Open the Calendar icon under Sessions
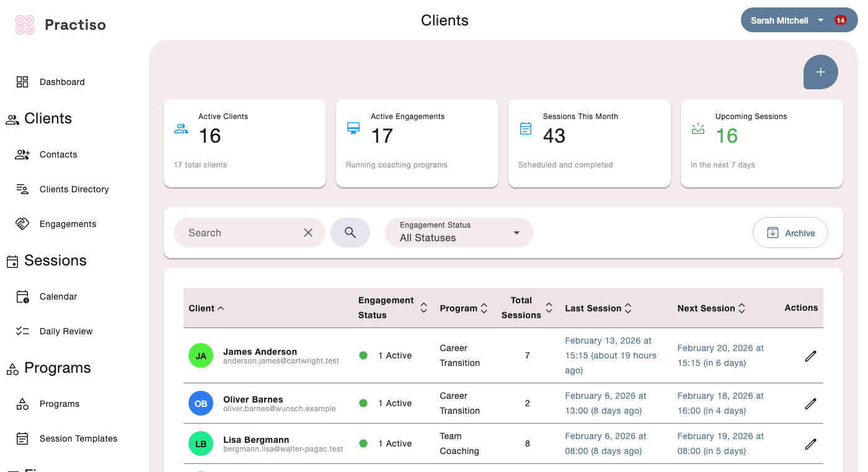The image size is (868, 472). [22, 296]
